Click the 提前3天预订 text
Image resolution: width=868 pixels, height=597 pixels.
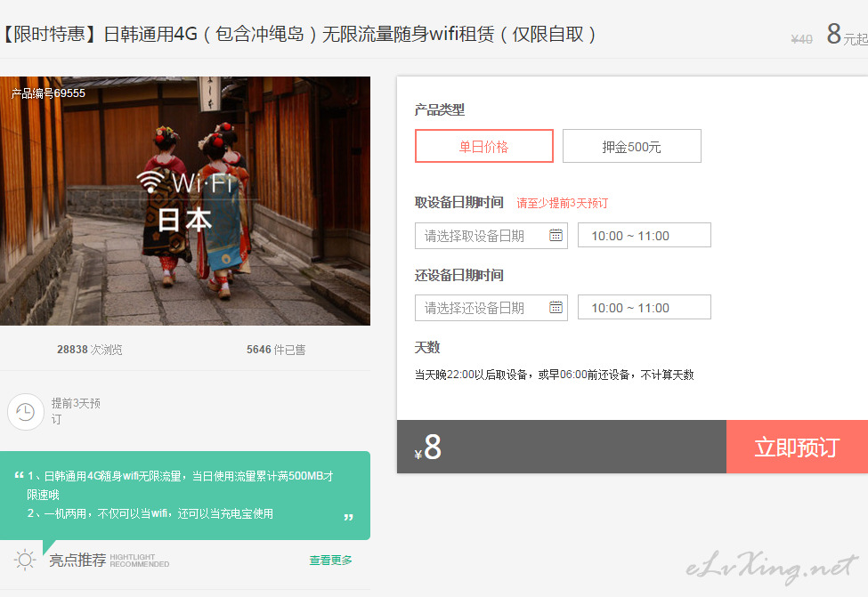pos(76,411)
